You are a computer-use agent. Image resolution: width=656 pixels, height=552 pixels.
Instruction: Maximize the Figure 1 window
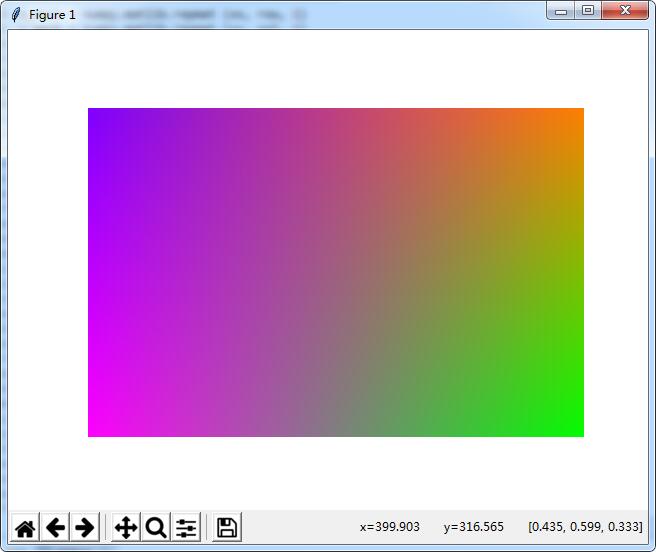588,10
